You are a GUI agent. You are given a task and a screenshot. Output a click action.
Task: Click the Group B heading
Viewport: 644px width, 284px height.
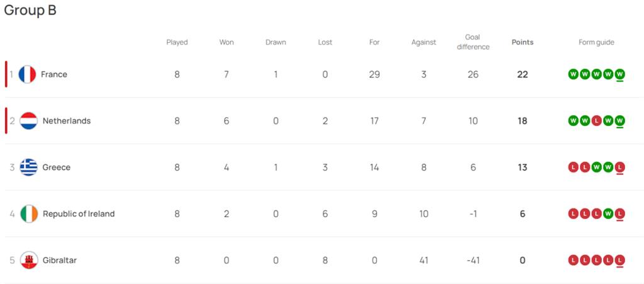tap(30, 10)
